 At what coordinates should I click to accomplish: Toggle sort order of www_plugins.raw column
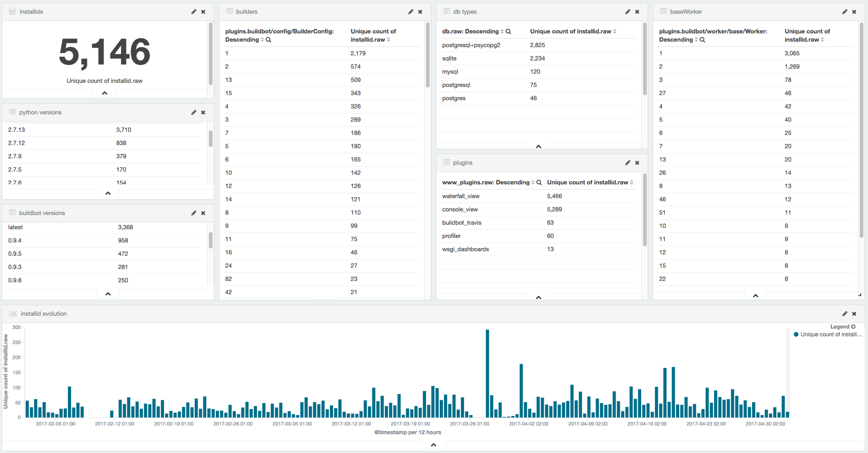coord(533,183)
